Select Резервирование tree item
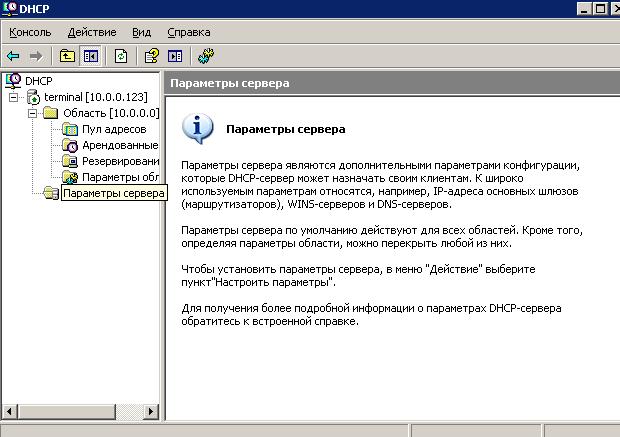 coord(119,161)
